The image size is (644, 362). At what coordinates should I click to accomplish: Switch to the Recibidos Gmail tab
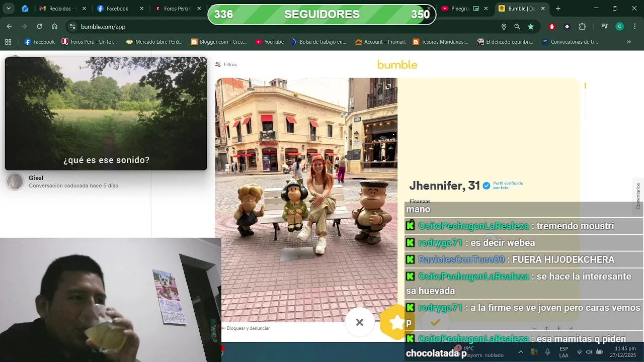click(x=63, y=9)
